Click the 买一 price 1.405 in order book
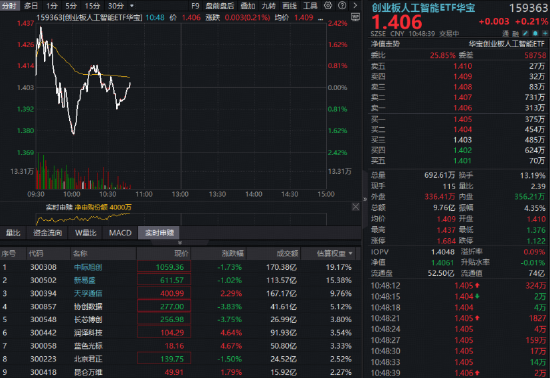Image resolution: width=550 pixels, height=378 pixels. pyautogui.click(x=462, y=119)
